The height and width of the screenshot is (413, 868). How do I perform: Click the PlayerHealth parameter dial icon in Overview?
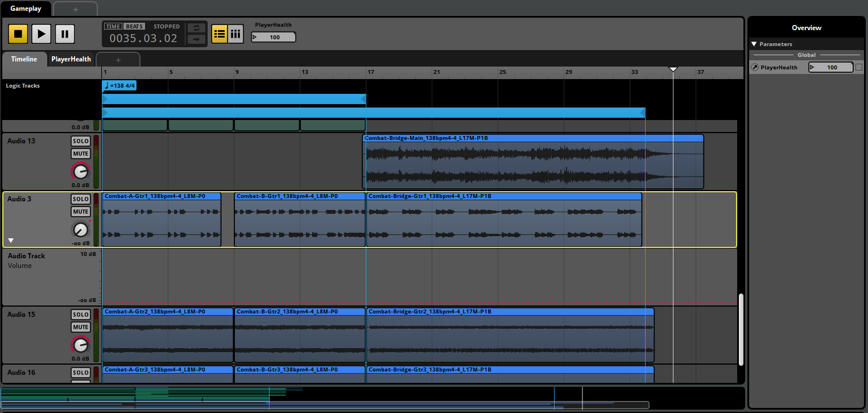click(x=755, y=67)
